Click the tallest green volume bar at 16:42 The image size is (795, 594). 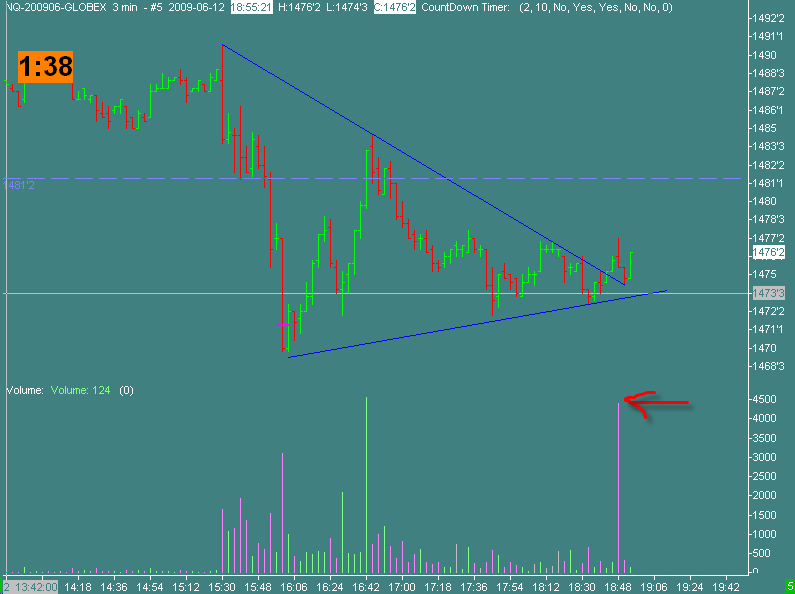tap(366, 485)
